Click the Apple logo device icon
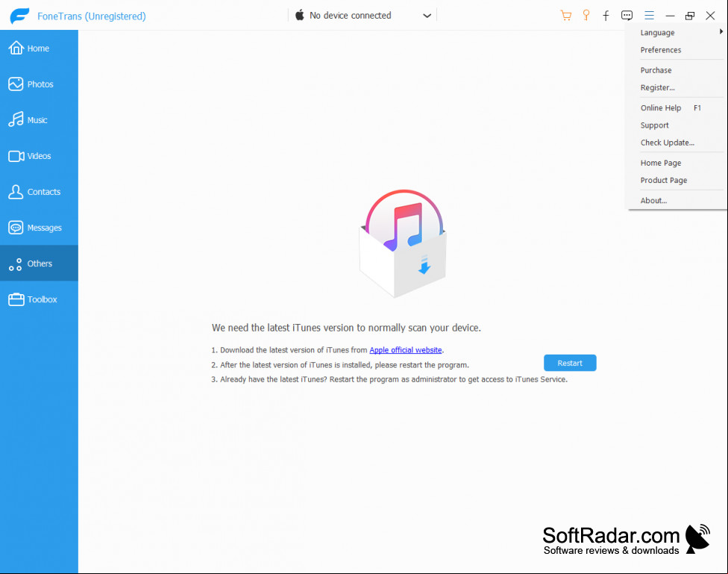728x574 pixels. click(x=300, y=15)
